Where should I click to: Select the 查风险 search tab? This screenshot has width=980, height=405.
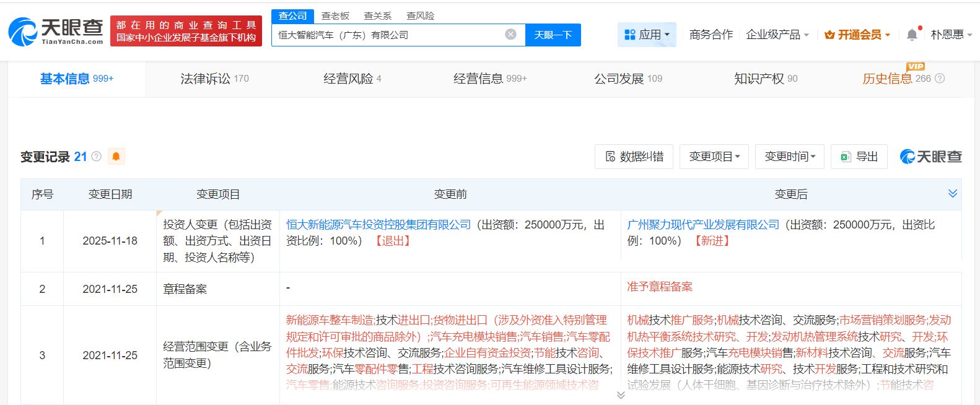click(420, 15)
